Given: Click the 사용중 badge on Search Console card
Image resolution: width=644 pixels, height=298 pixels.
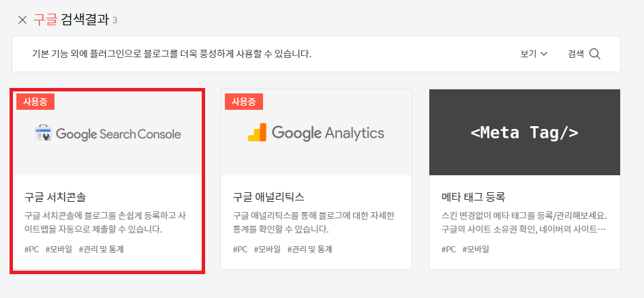Looking at the screenshot, I should [35, 102].
